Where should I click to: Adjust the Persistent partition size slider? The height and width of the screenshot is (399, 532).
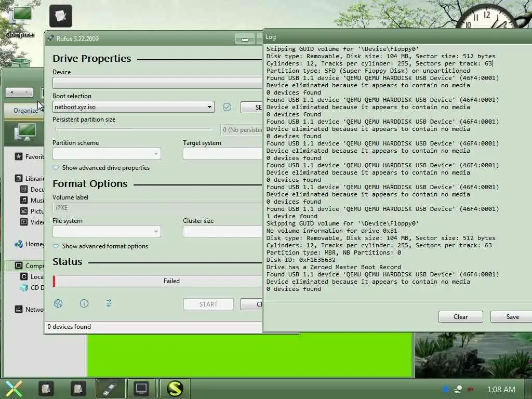coord(133,129)
